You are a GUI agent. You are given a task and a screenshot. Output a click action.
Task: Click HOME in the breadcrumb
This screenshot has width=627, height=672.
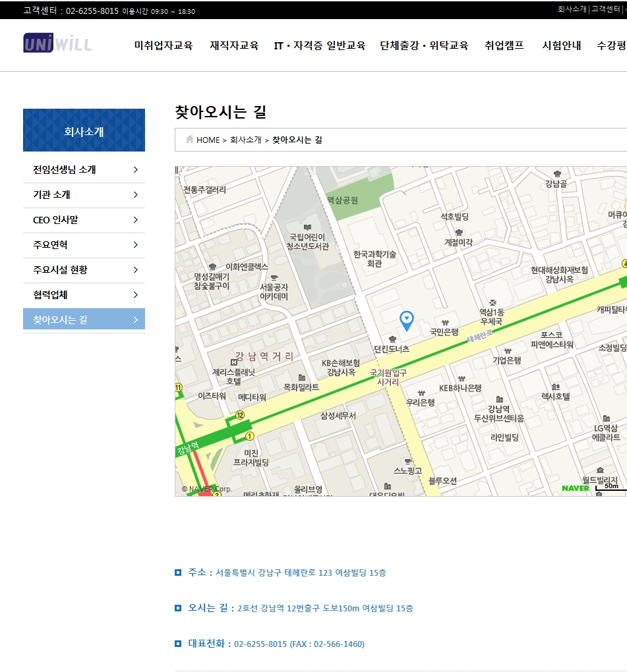tap(208, 140)
